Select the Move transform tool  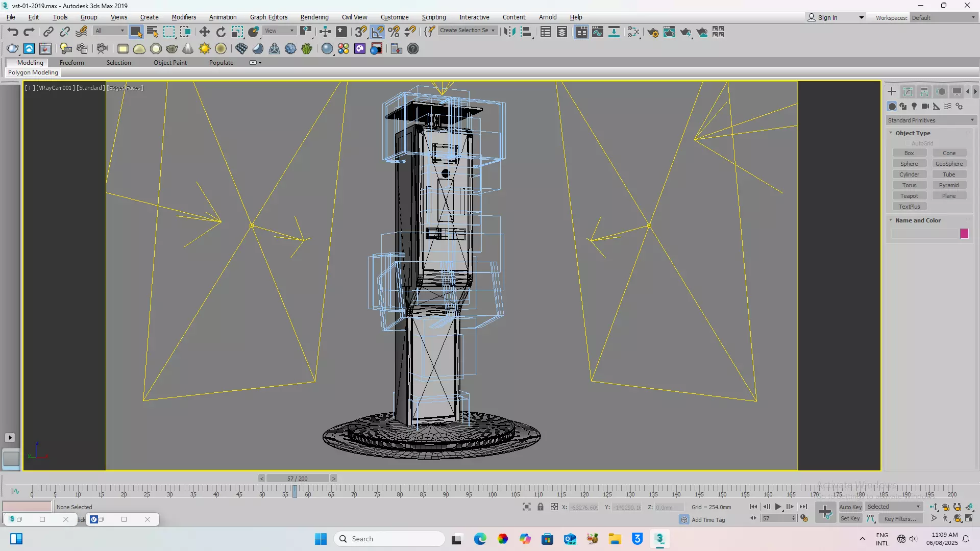(x=204, y=32)
